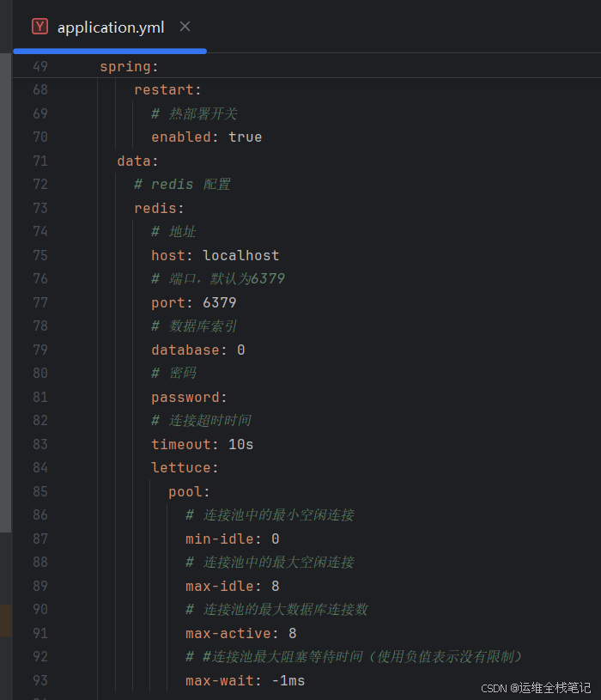
Task: Click the '# 连接超时时间' comment
Action: pos(201,420)
